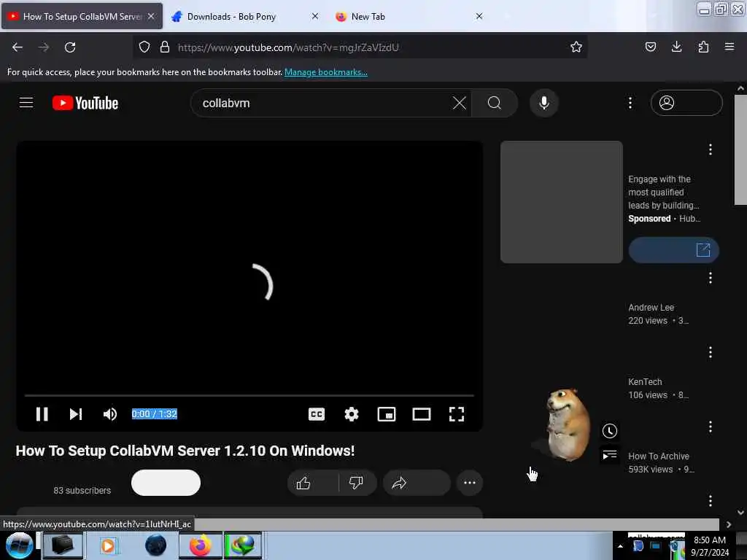Image resolution: width=747 pixels, height=560 pixels.
Task: Bookmark this page with star
Action: pos(576,47)
